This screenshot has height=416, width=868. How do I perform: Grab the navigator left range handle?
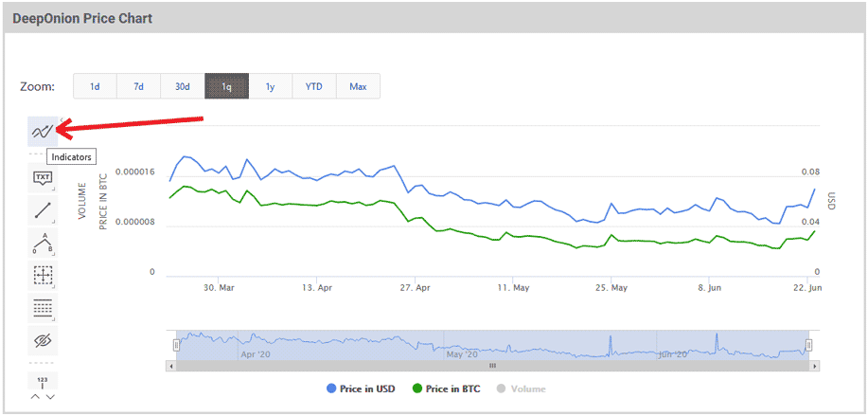coord(177,346)
